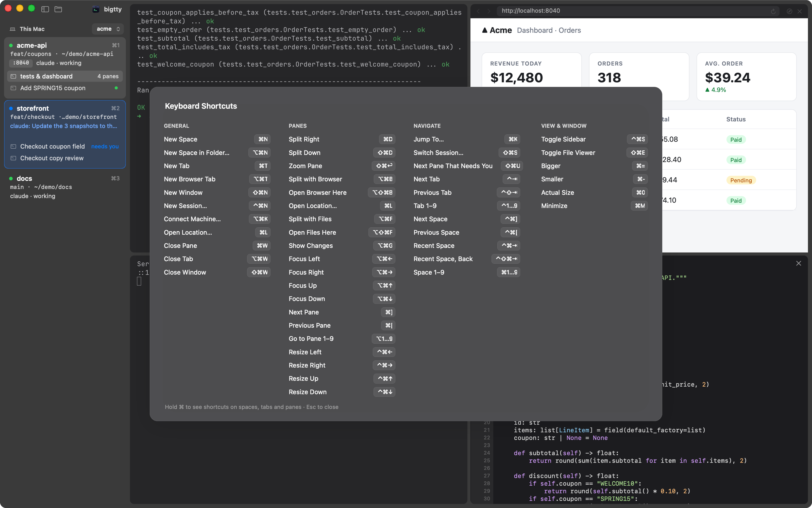Open the Add SPRING15 coupon tab

pyautogui.click(x=65, y=88)
